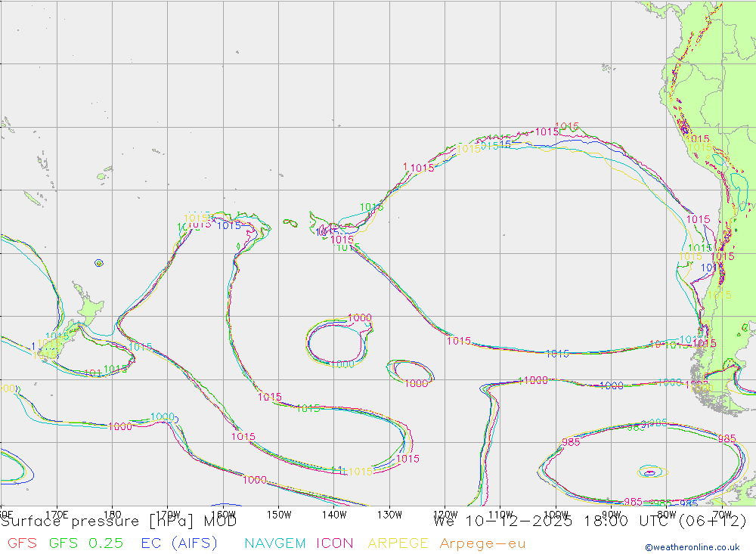Click the 90W longitude label

612,515
